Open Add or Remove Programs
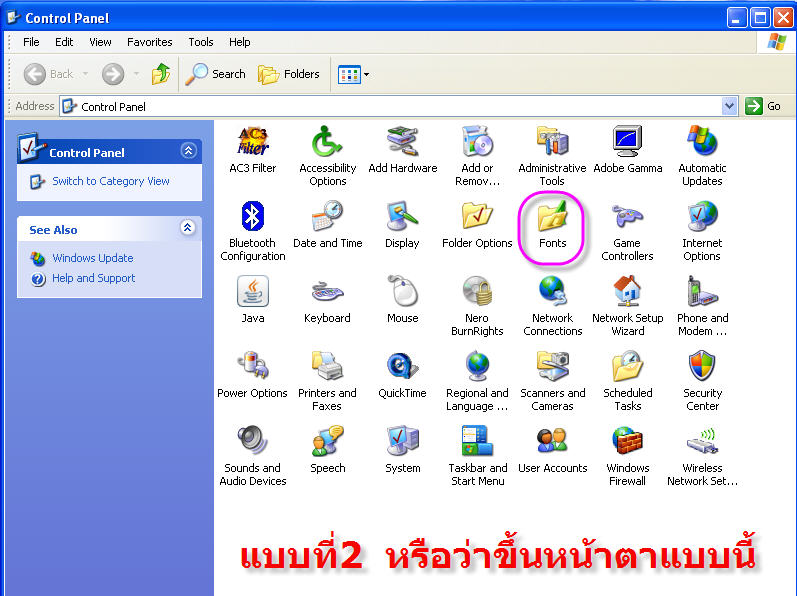This screenshot has height=596, width=797. point(477,156)
